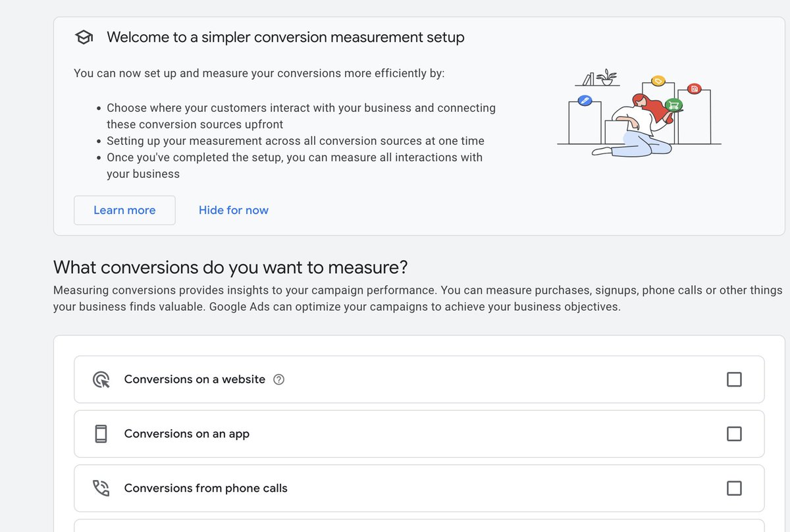Click the graduation cap icon in banner
This screenshot has height=532, width=790.
pyautogui.click(x=84, y=36)
